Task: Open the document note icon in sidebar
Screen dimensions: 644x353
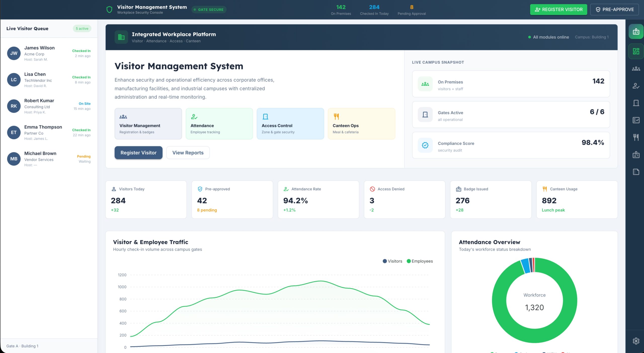Action: point(636,172)
